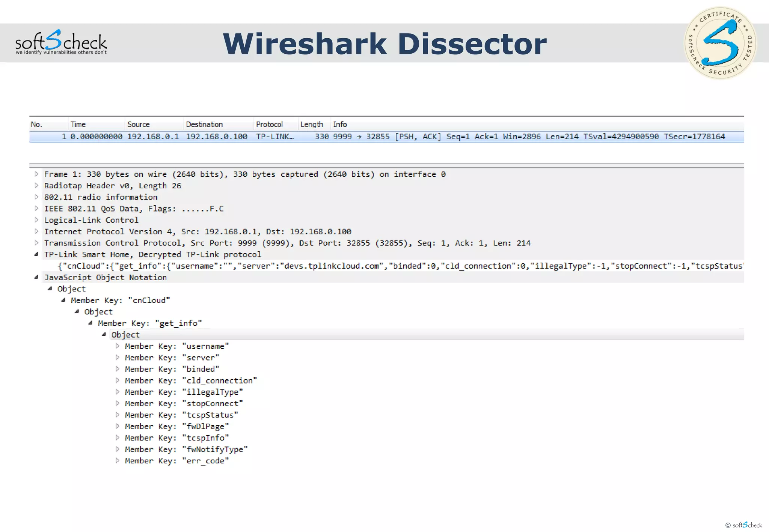Viewport: 769px width, 532px height.
Task: Expand Logical-Link Control row
Action: (x=36, y=220)
